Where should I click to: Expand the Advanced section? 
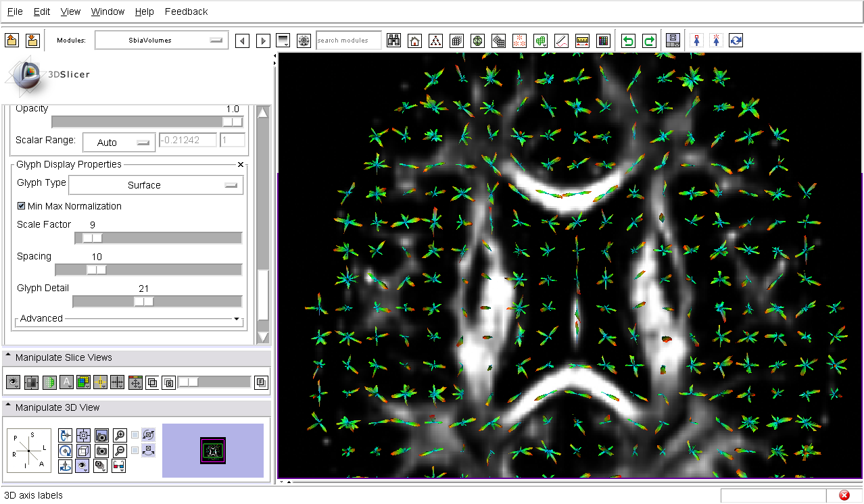pos(236,319)
